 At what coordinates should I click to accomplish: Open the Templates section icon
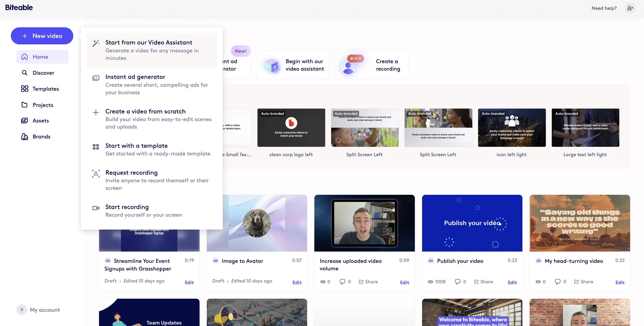pos(25,89)
